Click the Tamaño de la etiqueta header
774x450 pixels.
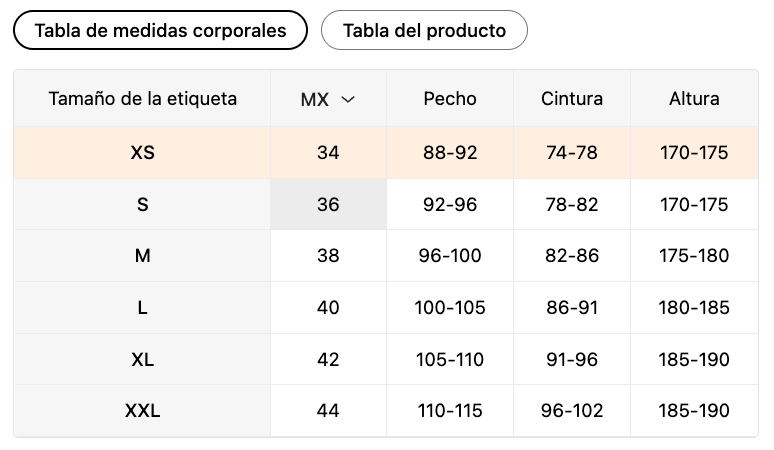[142, 99]
